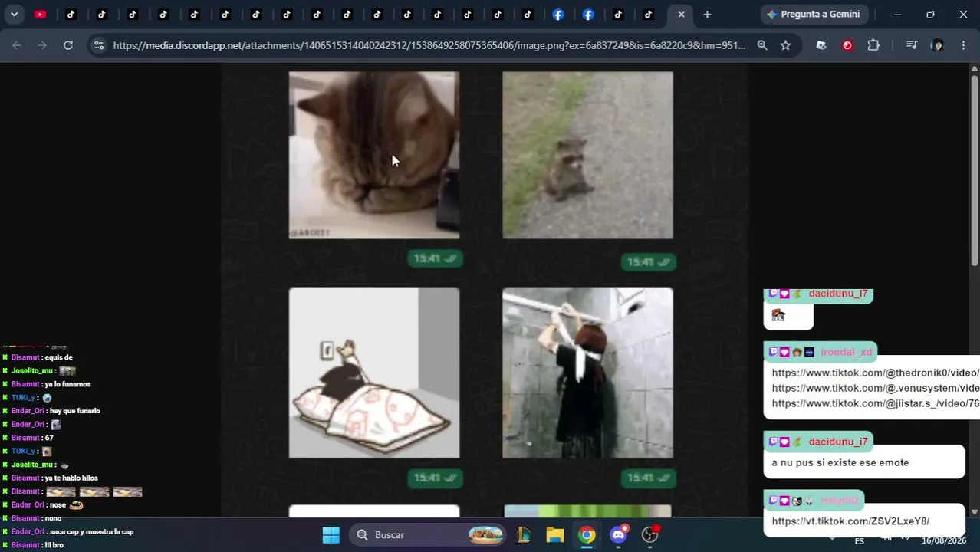Reload the current page
980x552 pixels.
[68, 45]
